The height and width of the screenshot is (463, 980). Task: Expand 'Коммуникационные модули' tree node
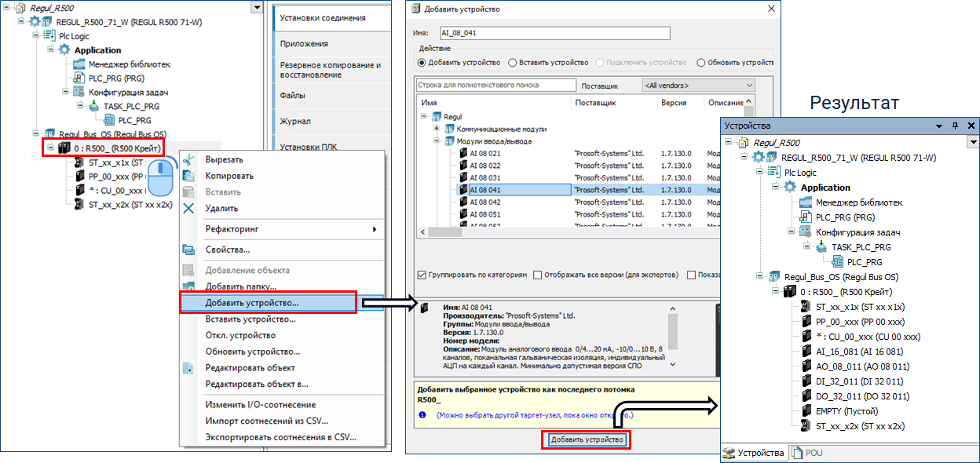click(x=437, y=129)
